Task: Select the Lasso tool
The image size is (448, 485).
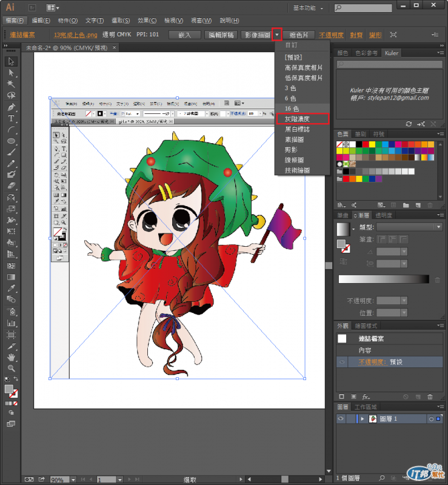Action: coord(11,96)
